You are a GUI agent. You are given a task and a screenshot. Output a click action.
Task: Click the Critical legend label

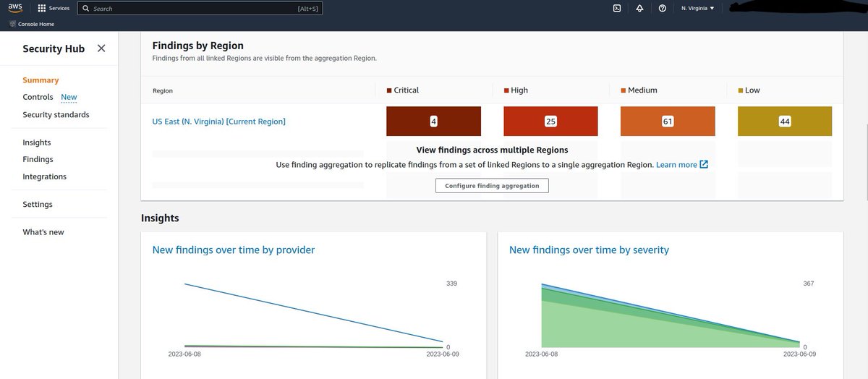pyautogui.click(x=403, y=90)
